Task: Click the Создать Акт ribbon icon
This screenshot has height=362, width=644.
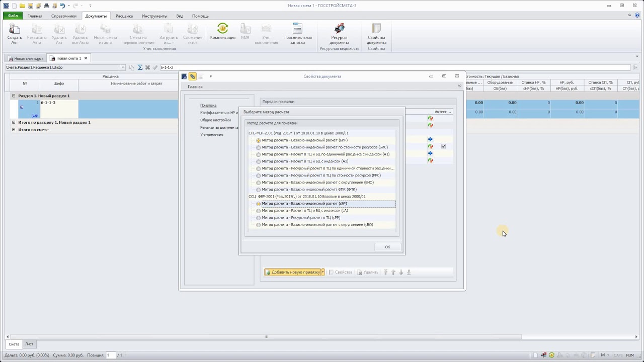Action: 15,34
